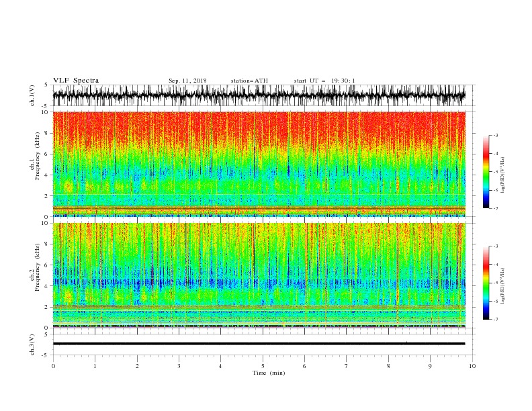Select the "start UT = 19:30:1" text
This screenshot has width=532, height=411.
click(x=324, y=81)
